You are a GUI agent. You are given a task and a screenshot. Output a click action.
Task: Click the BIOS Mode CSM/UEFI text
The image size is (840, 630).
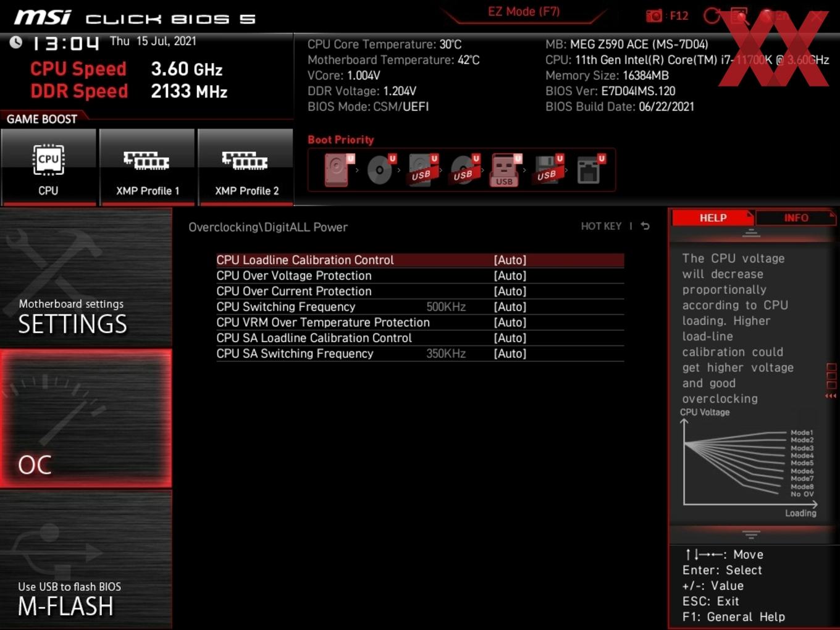click(368, 106)
